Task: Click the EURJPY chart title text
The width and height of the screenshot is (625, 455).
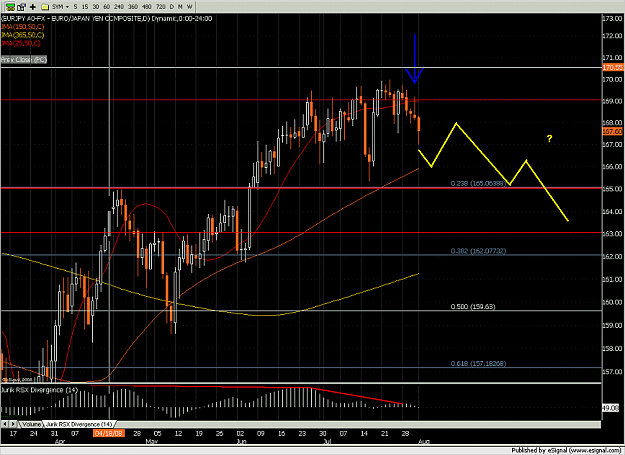Action: [x=107, y=18]
